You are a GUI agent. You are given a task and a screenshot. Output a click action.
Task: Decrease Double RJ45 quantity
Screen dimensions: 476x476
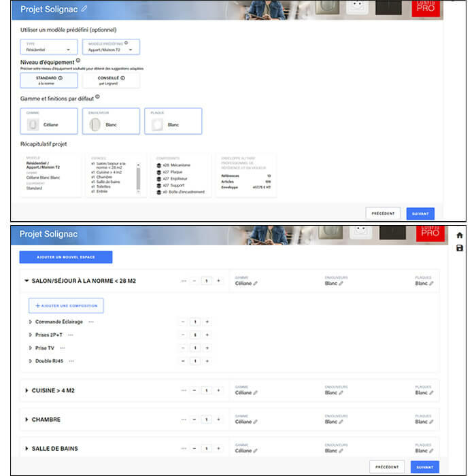[x=183, y=361]
